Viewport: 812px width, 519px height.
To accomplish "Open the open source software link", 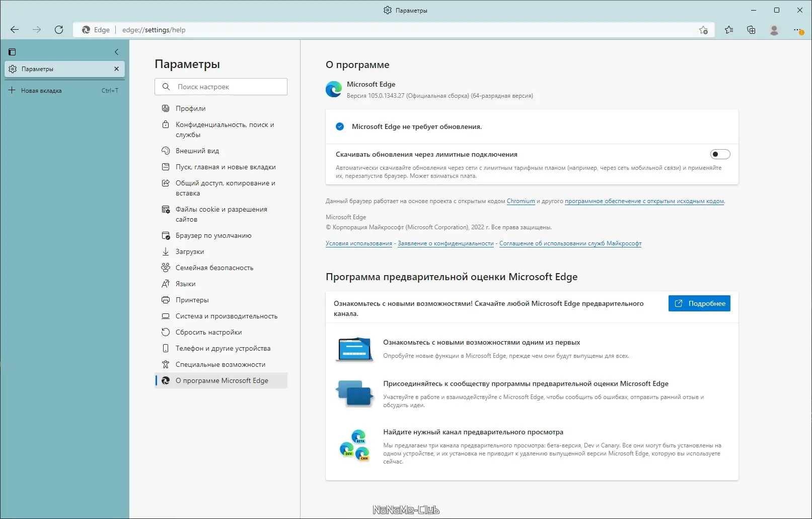I will point(644,201).
